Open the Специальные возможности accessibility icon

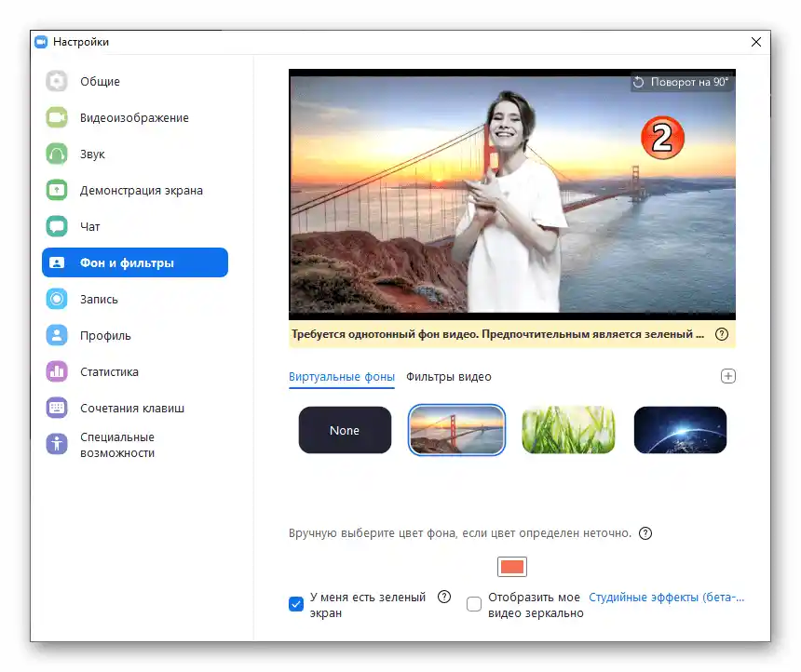point(57,444)
